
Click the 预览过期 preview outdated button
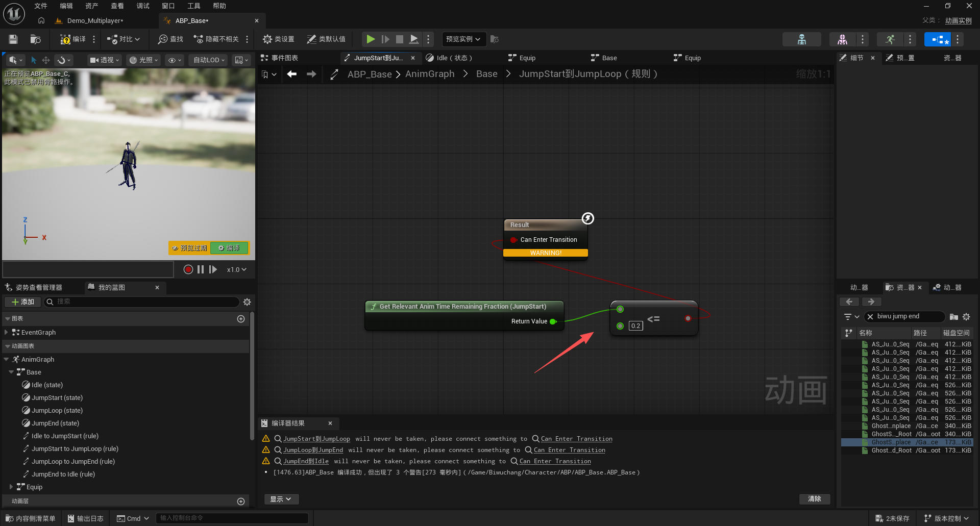point(189,248)
